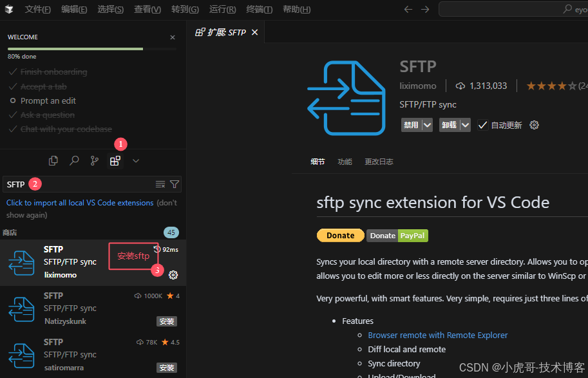Open the Source Control branch icon
The width and height of the screenshot is (588, 378).
click(94, 160)
